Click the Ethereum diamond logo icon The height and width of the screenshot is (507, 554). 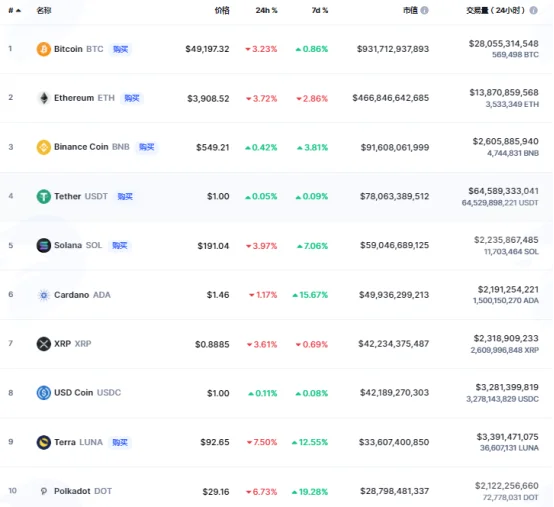point(44,98)
